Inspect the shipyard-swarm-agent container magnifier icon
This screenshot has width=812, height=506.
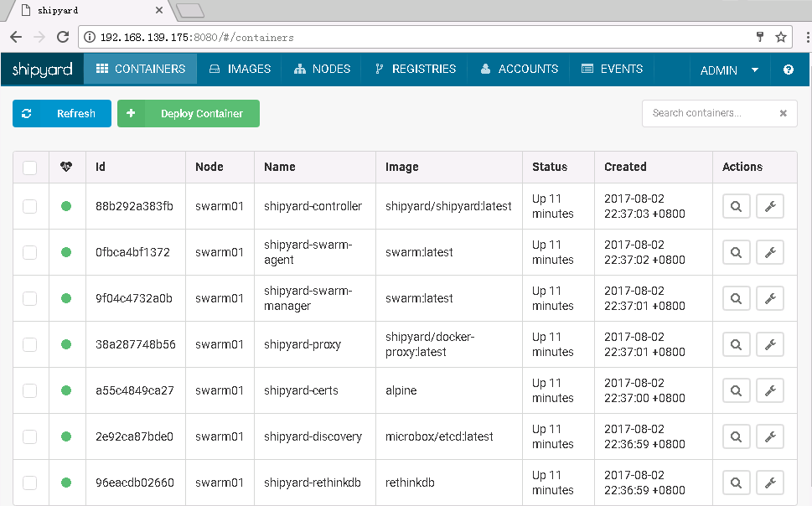click(736, 252)
